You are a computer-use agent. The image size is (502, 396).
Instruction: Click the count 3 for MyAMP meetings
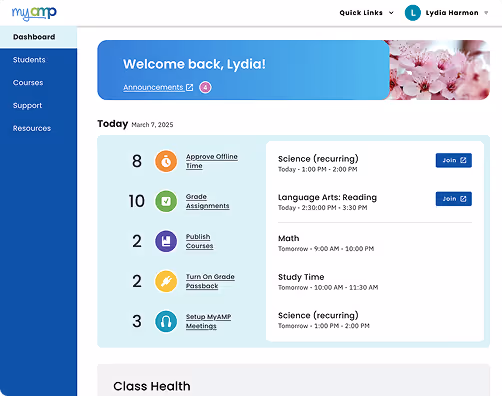point(137,321)
